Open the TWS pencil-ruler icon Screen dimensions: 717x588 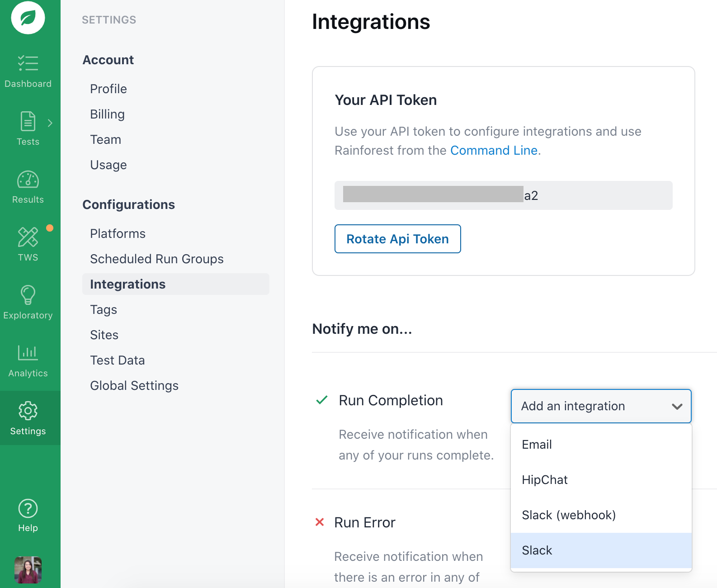coord(28,237)
